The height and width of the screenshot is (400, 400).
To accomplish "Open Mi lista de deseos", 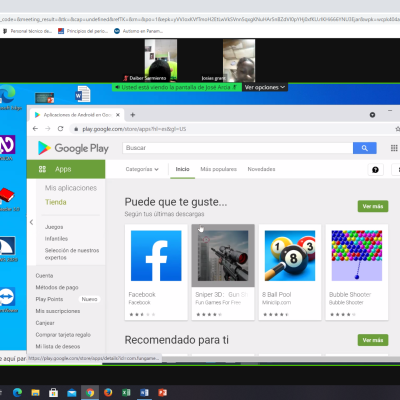I will (x=58, y=347).
